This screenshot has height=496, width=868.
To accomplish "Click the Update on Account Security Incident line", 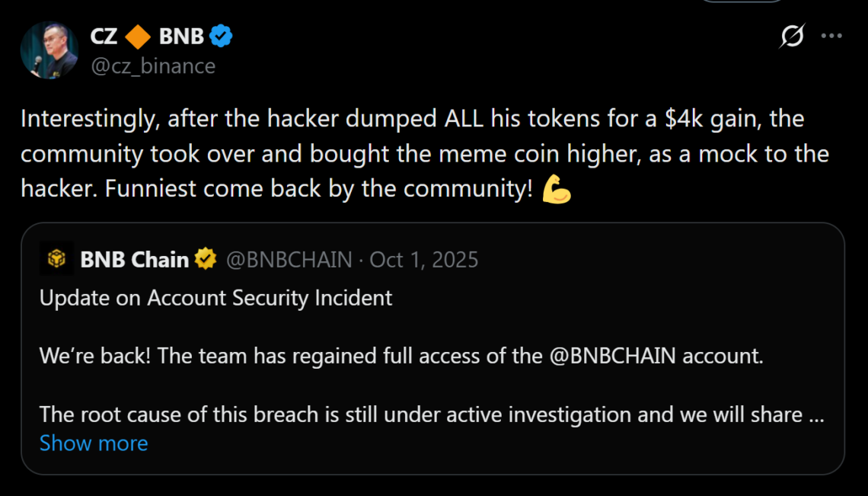I will (x=215, y=298).
